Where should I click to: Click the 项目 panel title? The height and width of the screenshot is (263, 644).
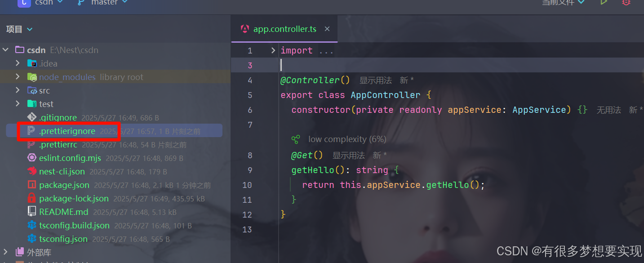tap(14, 29)
